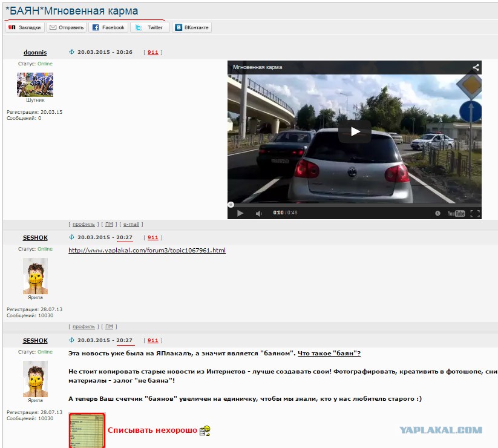
Task: Click 911 in SESHOK's link post
Action: click(152, 237)
